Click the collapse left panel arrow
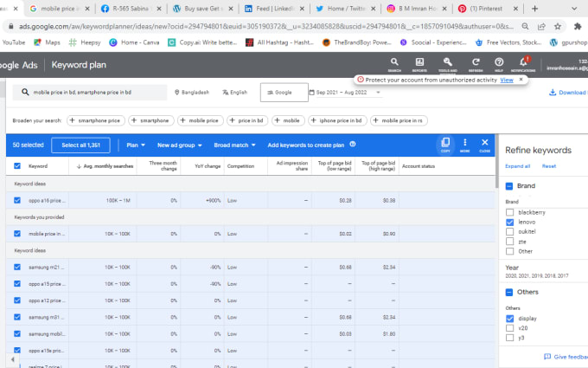 coord(12,359)
